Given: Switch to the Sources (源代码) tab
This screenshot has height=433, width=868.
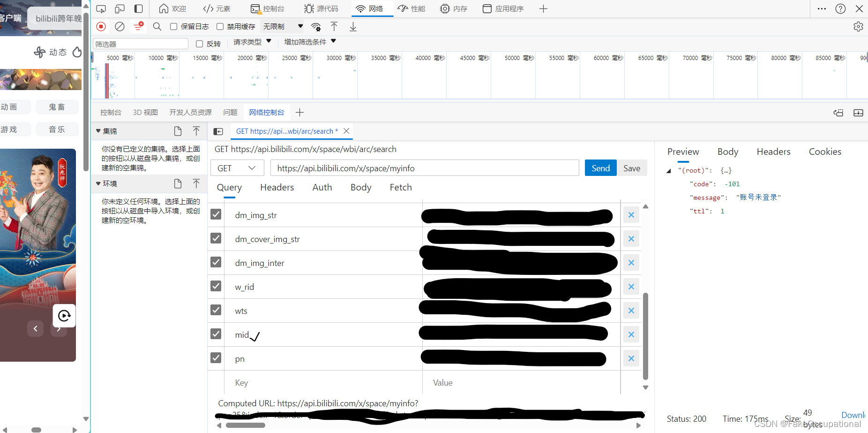Looking at the screenshot, I should click(x=321, y=8).
